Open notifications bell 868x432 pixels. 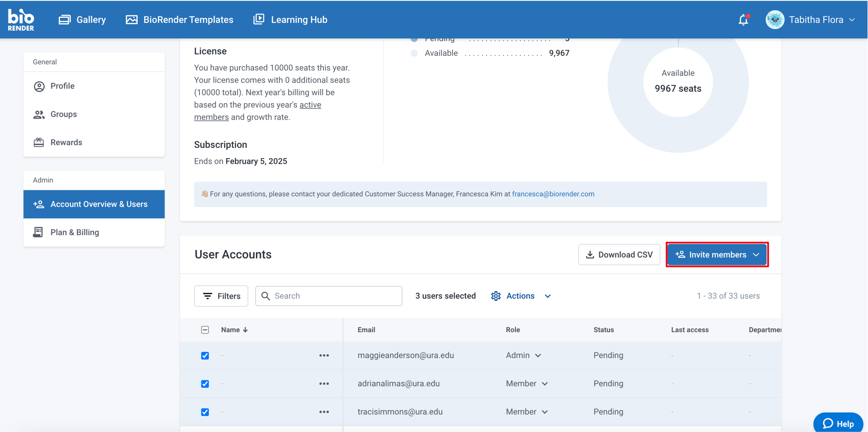tap(743, 20)
